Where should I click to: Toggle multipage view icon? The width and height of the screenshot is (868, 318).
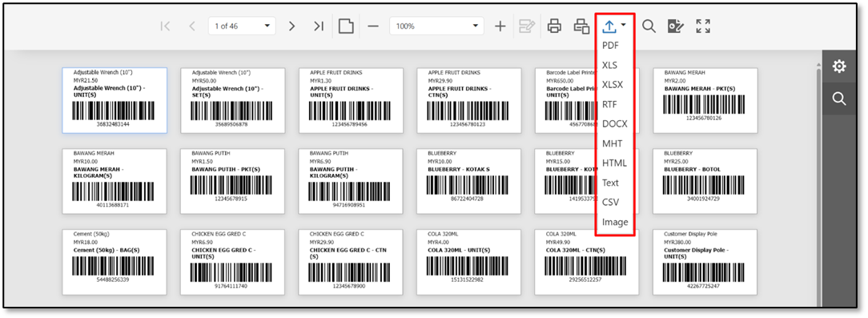pos(346,26)
